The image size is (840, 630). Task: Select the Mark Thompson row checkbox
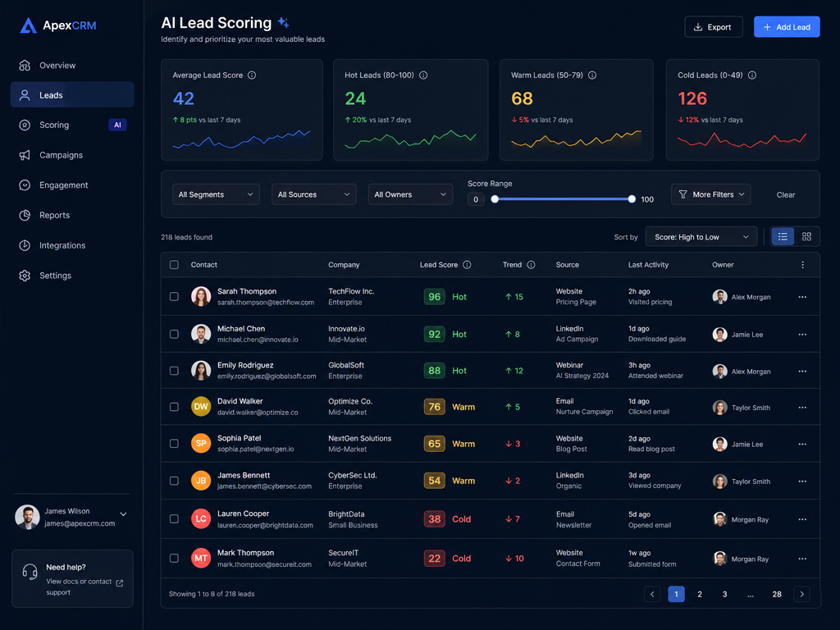point(174,558)
